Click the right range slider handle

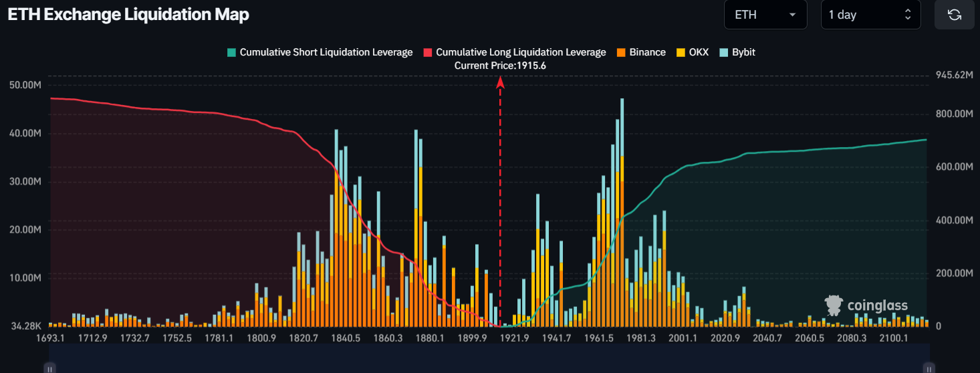click(929, 368)
